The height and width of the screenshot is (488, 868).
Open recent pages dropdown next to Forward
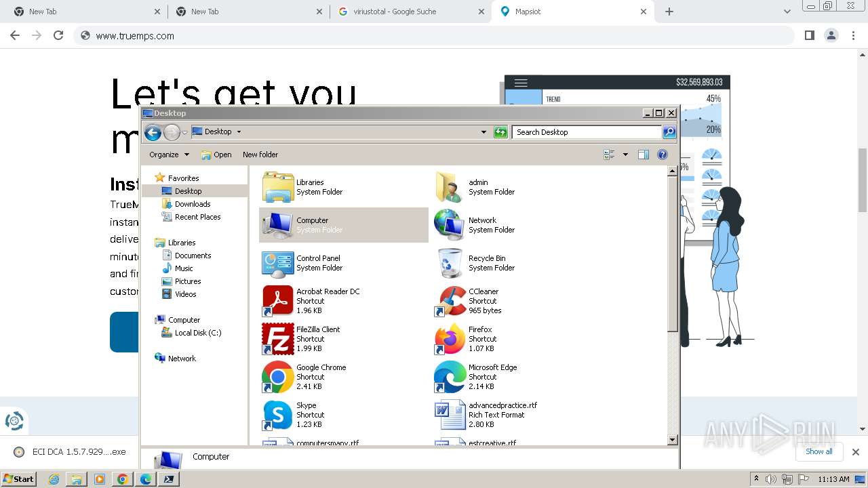(x=184, y=132)
